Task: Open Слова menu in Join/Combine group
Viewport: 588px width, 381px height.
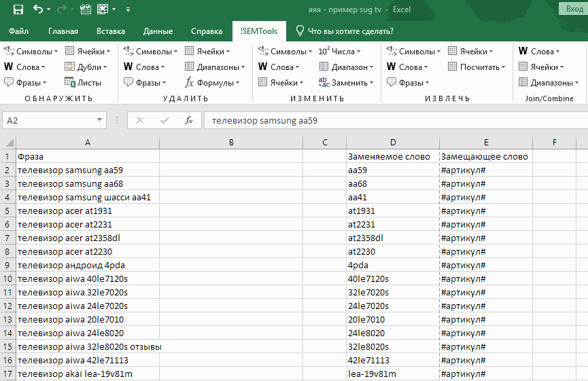Action: 539,52
